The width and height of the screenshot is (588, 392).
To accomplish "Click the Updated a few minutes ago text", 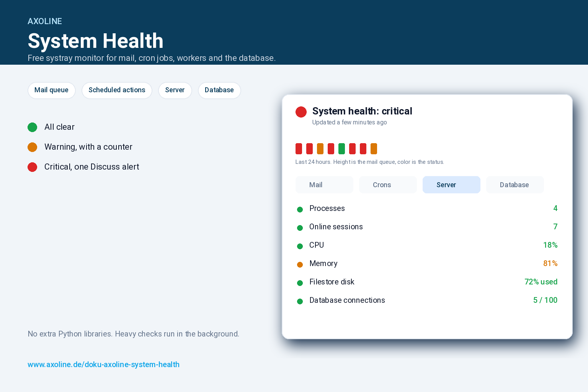I will click(x=349, y=122).
